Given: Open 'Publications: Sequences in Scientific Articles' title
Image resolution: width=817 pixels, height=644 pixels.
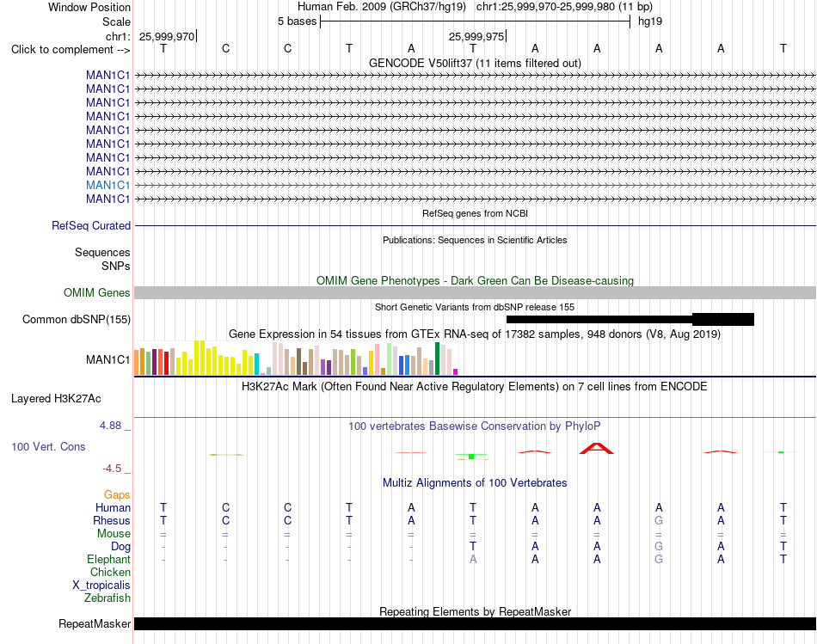Looking at the screenshot, I should [x=475, y=240].
